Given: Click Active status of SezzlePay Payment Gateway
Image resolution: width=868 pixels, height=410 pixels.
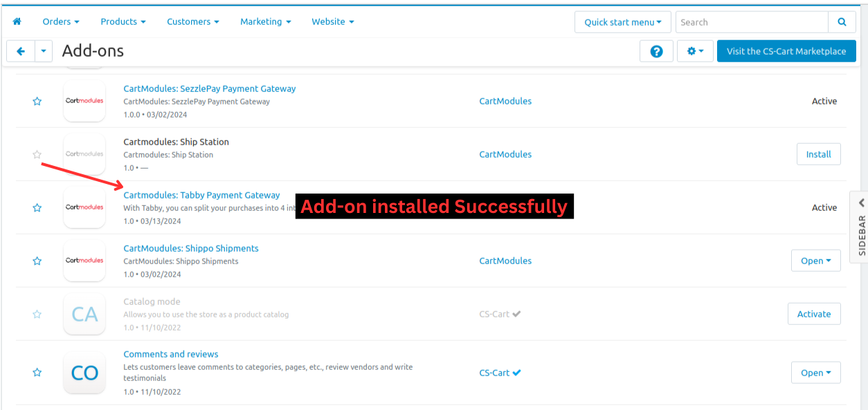Looking at the screenshot, I should coord(824,101).
